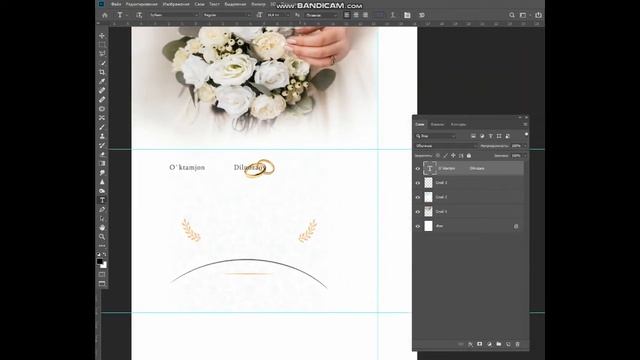
Task: Lock transparent pixels of the layer
Action: (x=438, y=156)
